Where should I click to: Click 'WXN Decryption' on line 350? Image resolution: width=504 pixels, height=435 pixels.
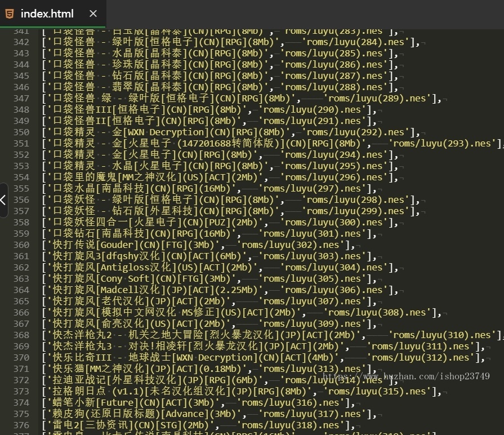pos(166,132)
